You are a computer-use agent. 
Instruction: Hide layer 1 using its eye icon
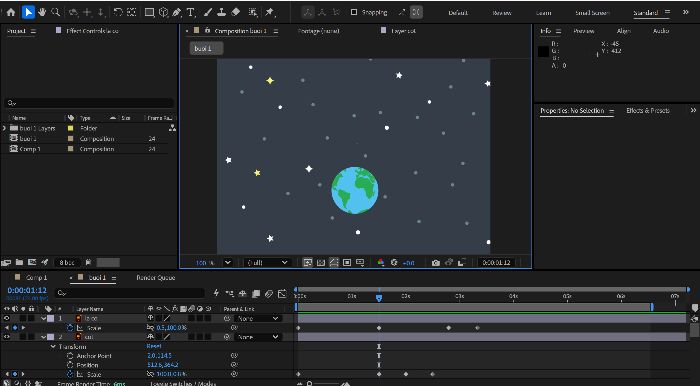coord(7,318)
